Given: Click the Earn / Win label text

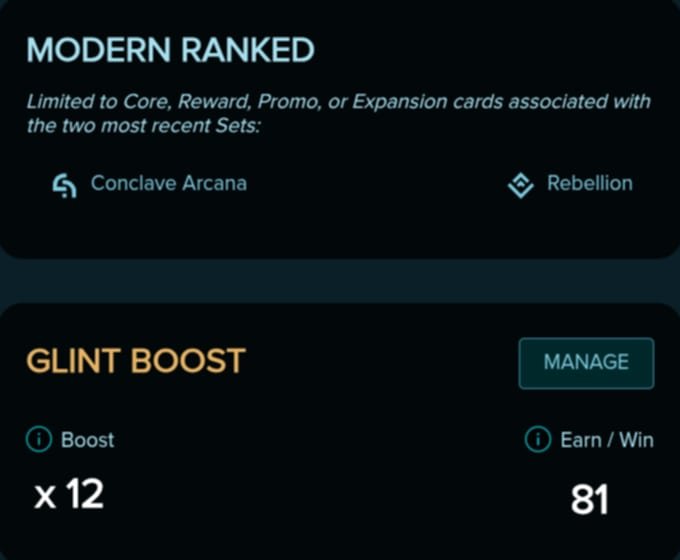Looking at the screenshot, I should pos(607,440).
